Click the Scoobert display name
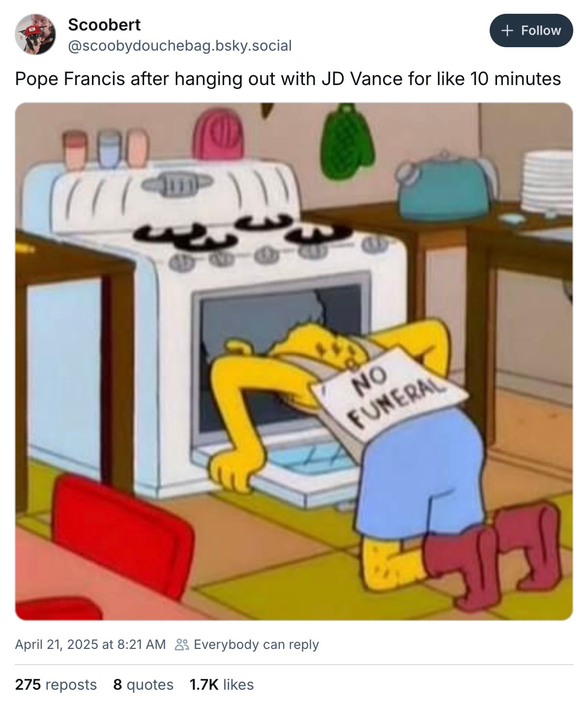Image resolution: width=588 pixels, height=703 pixels. pyautogui.click(x=104, y=25)
